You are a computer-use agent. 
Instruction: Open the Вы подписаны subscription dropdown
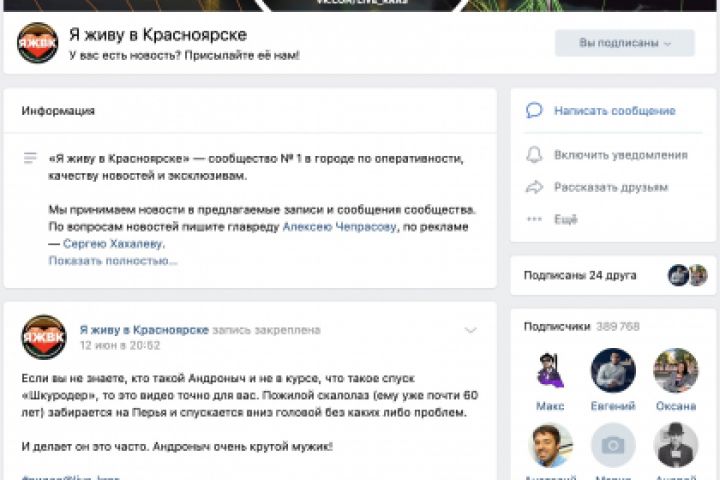(624, 43)
